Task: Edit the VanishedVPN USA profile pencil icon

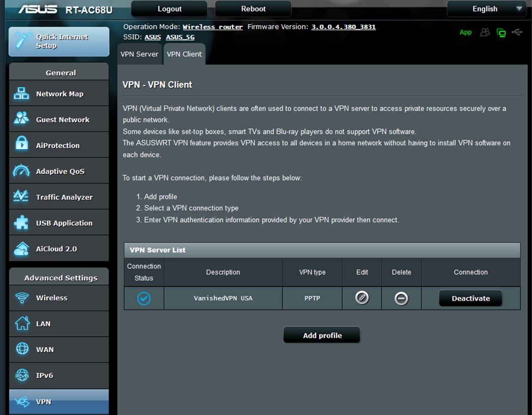Action: coord(362,297)
